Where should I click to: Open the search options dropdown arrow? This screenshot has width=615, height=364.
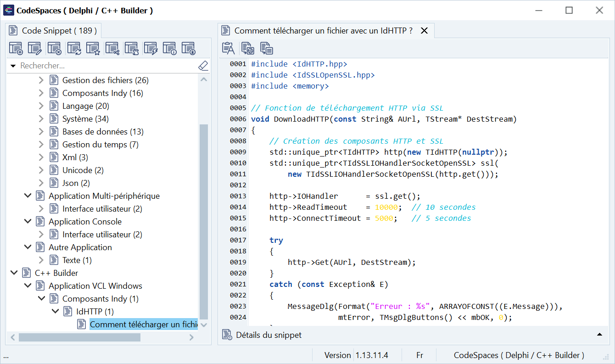click(x=13, y=66)
